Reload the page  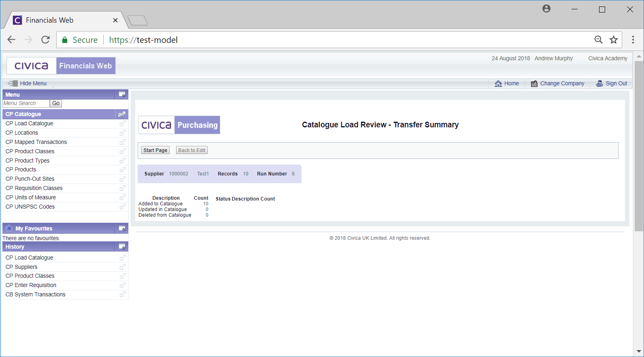coord(45,40)
